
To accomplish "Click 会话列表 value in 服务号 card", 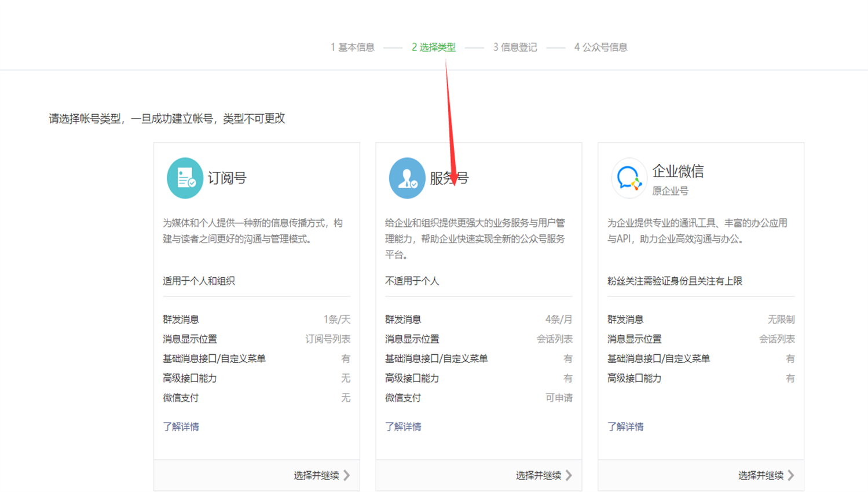I will pos(555,339).
